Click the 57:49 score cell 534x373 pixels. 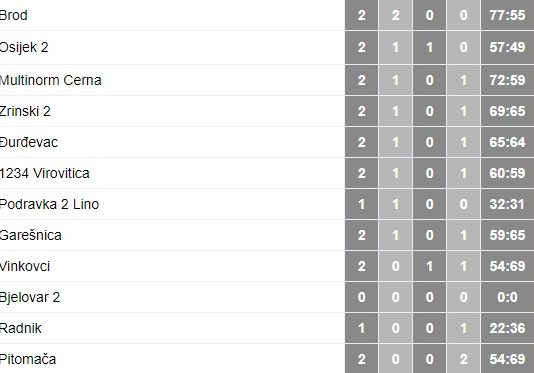click(x=507, y=47)
